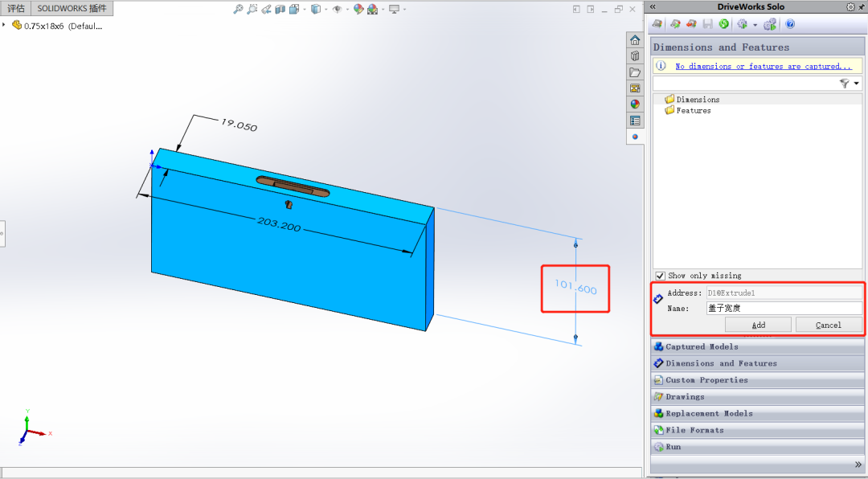Click the expand-panel-right arrow icon
The image size is (868, 479).
coord(591,9)
